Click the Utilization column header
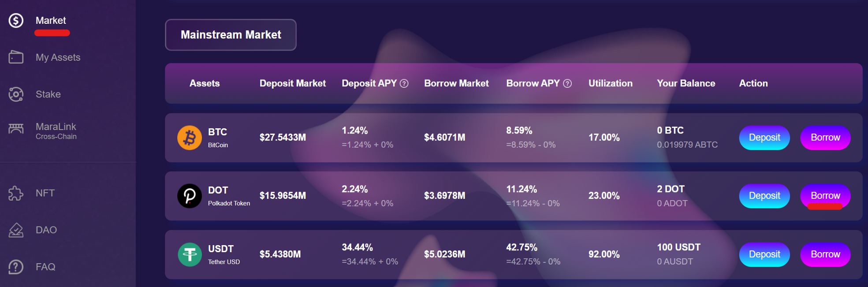The width and height of the screenshot is (868, 287). coord(611,83)
